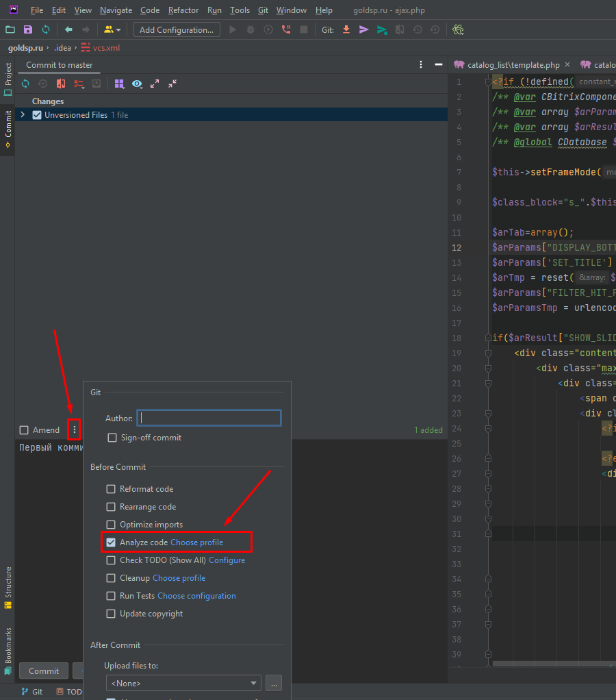This screenshot has width=616, height=700.
Task: Click Choose configuration link for Run Tests
Action: [x=196, y=596]
